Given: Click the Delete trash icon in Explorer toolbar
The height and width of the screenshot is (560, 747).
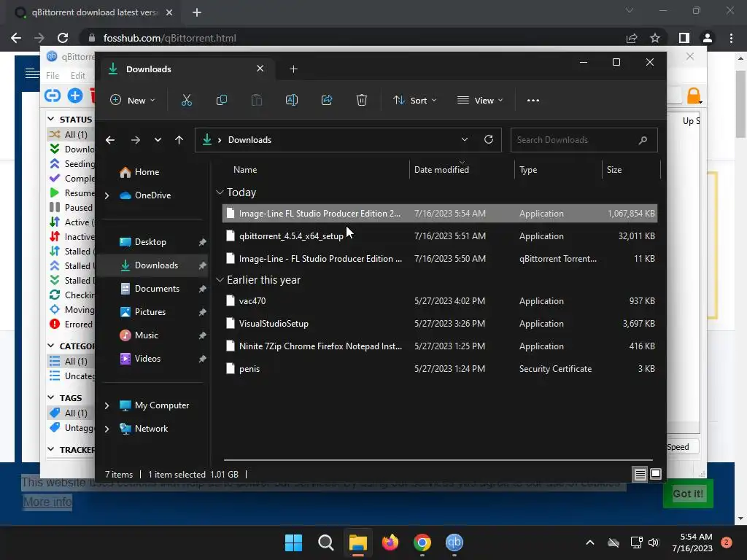Looking at the screenshot, I should pos(362,100).
